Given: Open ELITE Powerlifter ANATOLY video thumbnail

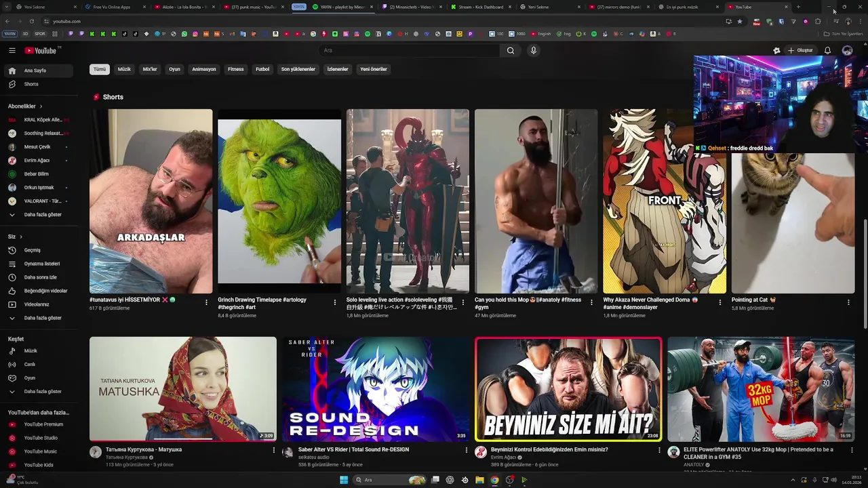Looking at the screenshot, I should point(761,390).
